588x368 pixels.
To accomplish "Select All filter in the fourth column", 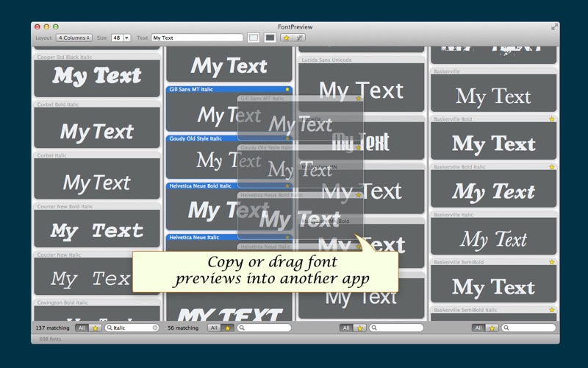I will [x=478, y=328].
